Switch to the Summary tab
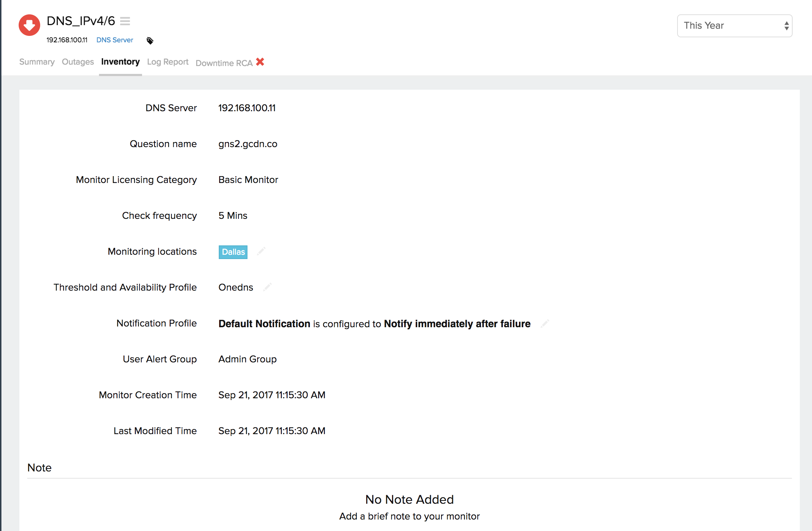The height and width of the screenshot is (531, 812). coord(37,62)
